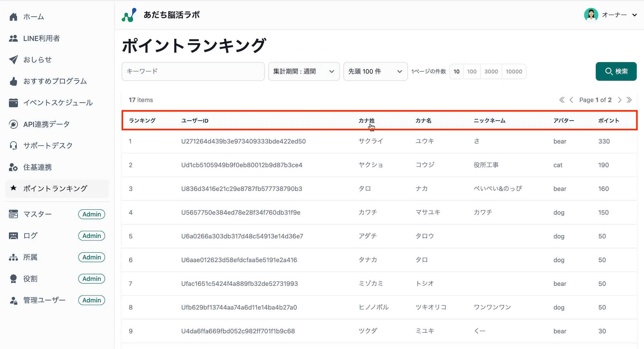Select 3000 items per page
Screen dimensions: 644x349
coord(491,72)
